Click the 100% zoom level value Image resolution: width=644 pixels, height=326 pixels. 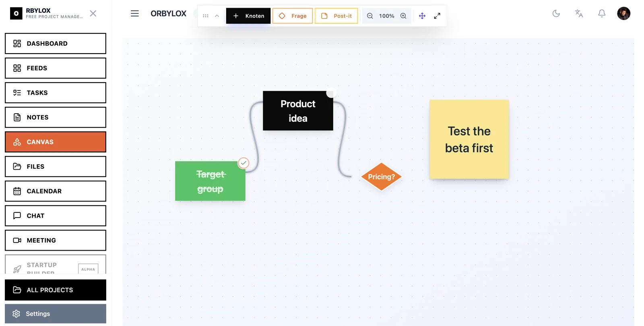click(386, 16)
